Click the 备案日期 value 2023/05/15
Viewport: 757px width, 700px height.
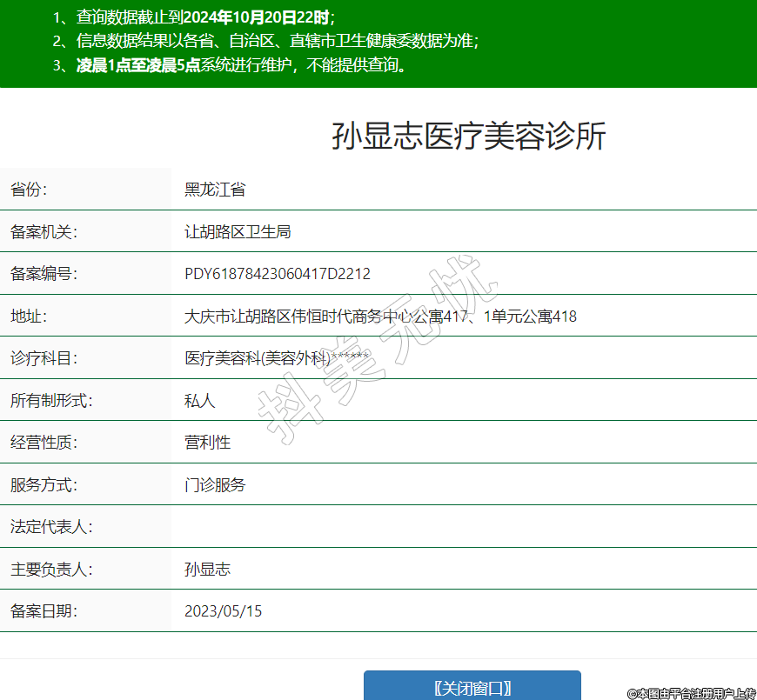[223, 611]
